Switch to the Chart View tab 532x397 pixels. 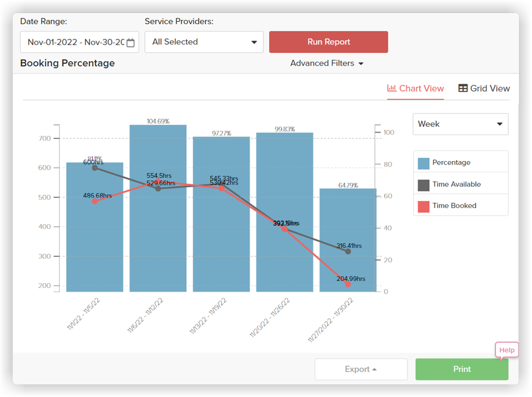(415, 89)
